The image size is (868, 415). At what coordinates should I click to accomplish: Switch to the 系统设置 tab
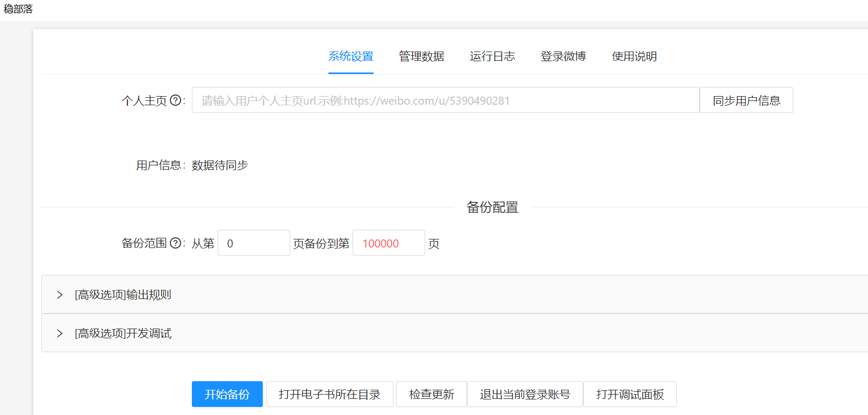(x=350, y=56)
